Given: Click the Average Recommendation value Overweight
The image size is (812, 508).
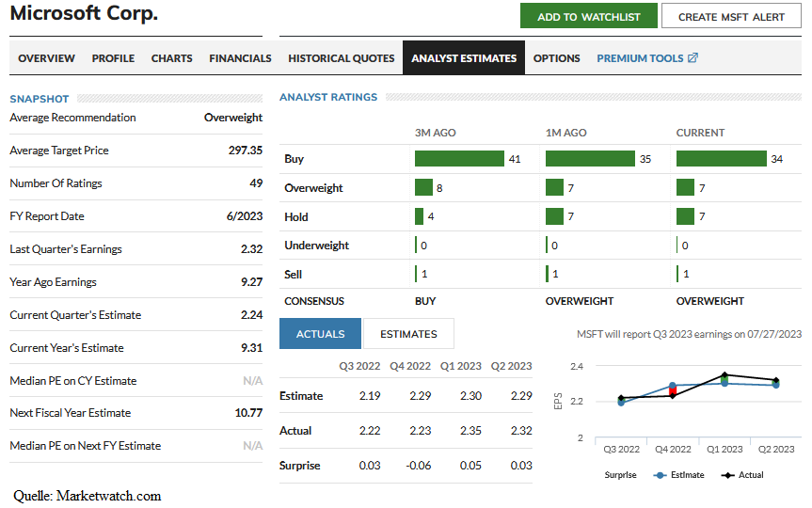Looking at the screenshot, I should [233, 118].
